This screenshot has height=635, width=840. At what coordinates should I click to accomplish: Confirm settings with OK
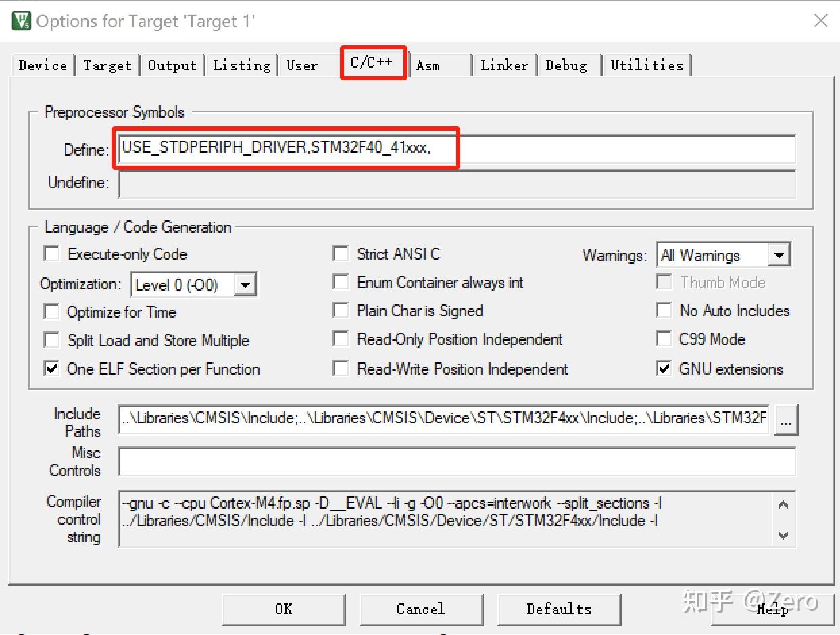(x=283, y=609)
